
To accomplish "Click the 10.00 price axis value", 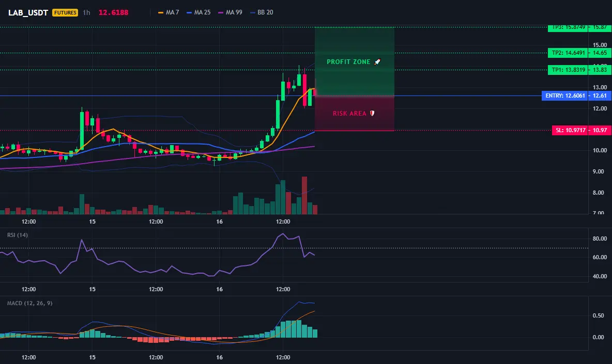I will click(600, 150).
